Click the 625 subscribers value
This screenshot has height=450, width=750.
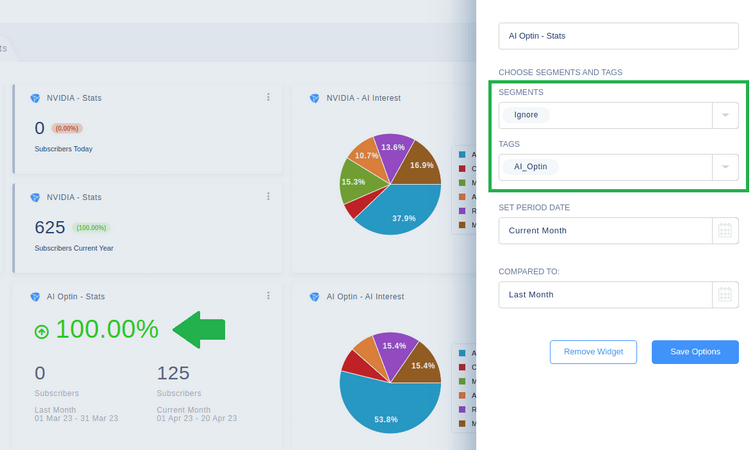[x=50, y=228]
